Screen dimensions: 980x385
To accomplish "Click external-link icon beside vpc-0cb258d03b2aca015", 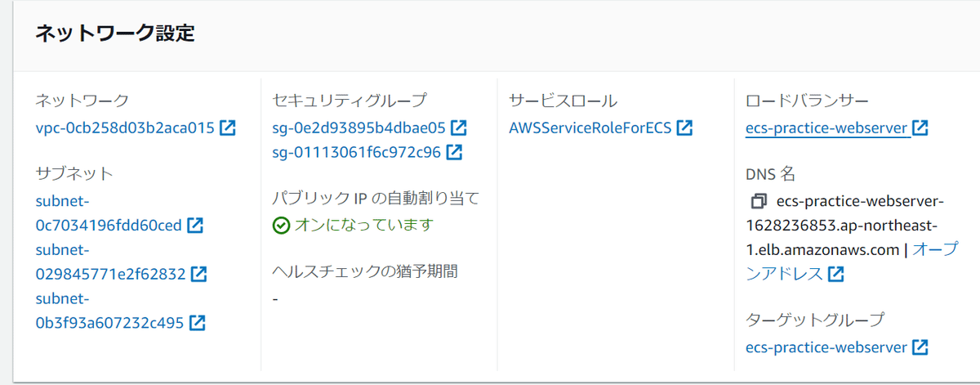I will coord(228,128).
